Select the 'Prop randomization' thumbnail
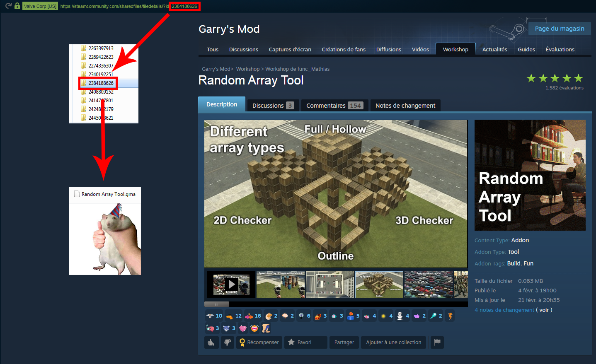Viewport: 596px width, 364px height. click(429, 284)
